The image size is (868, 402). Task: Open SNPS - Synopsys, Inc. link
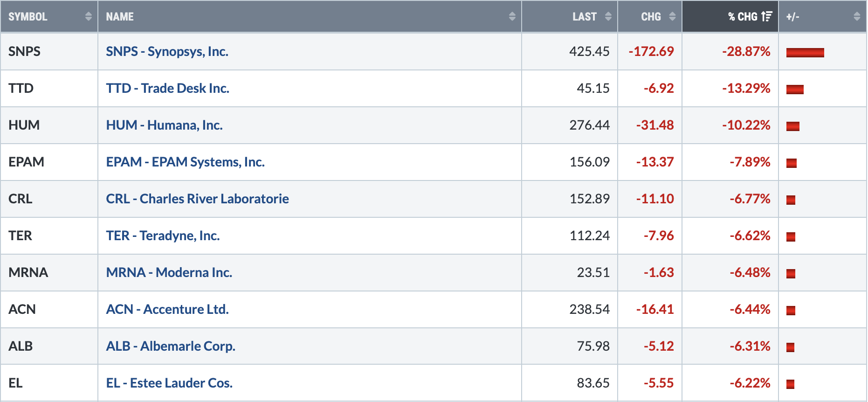click(167, 51)
